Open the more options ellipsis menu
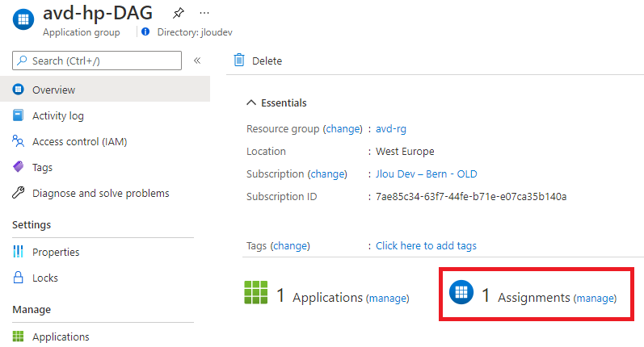 (x=204, y=13)
